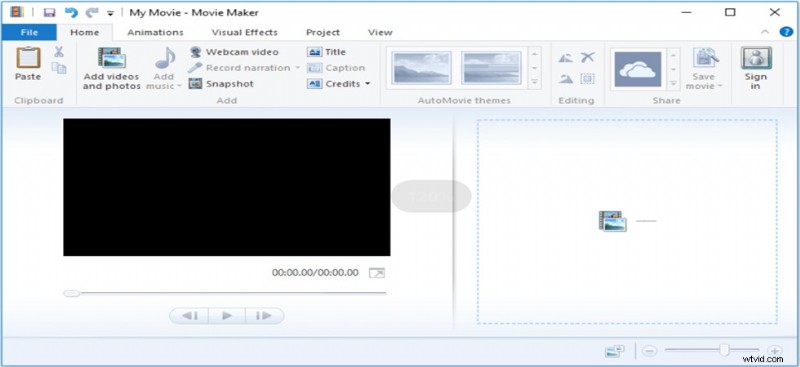The height and width of the screenshot is (367, 800).
Task: Click the Movie Maker app icon in title bar
Action: tap(17, 12)
